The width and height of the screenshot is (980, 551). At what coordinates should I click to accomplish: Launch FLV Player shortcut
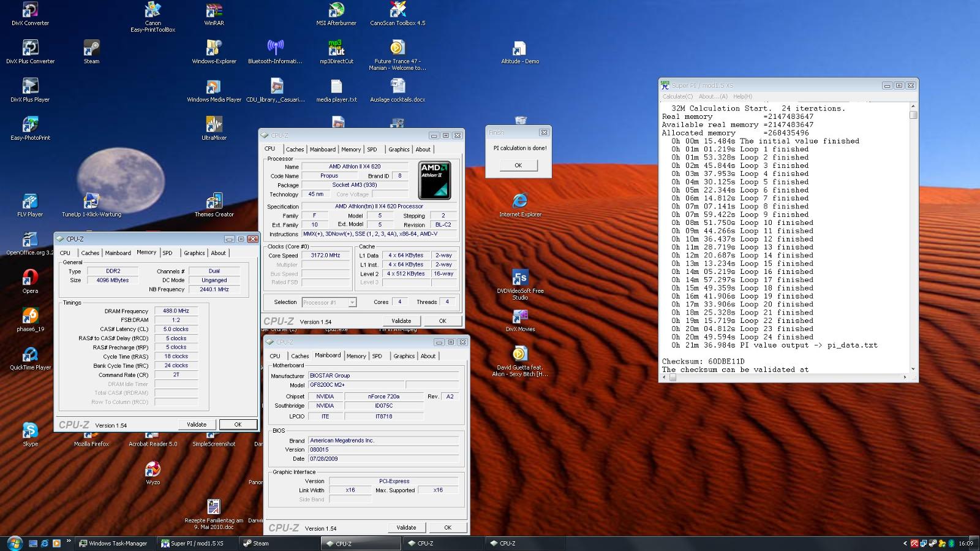(30, 205)
